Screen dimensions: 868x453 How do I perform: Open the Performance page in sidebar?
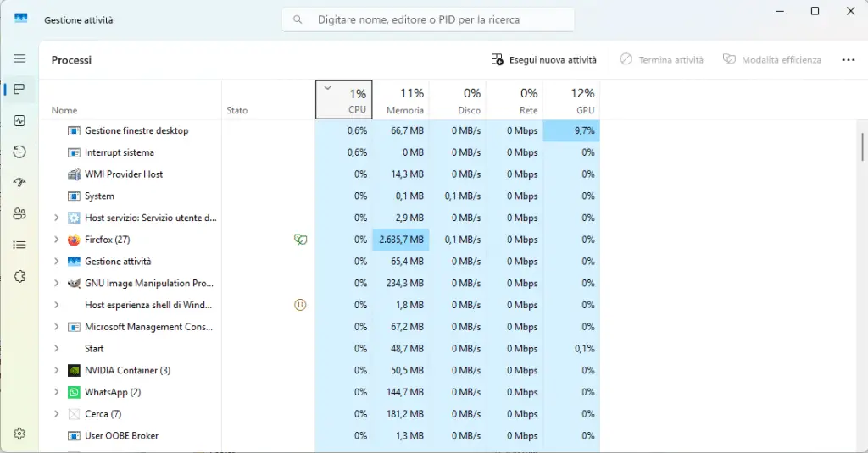coord(19,120)
